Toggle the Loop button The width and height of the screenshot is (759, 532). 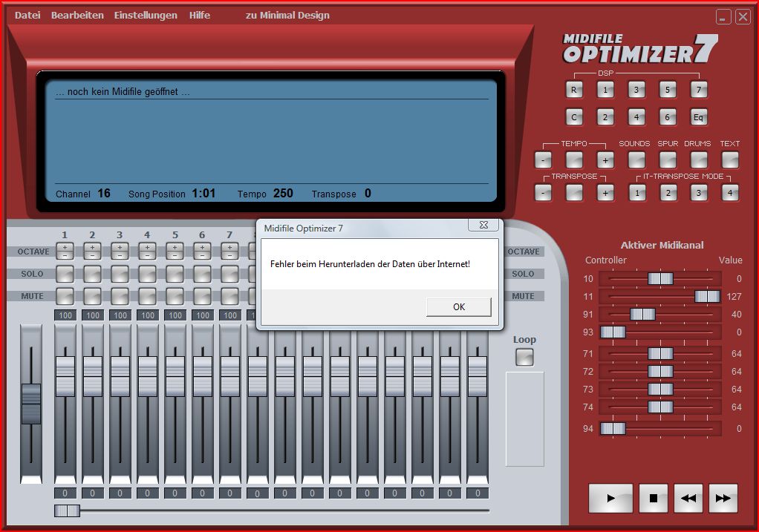tap(524, 358)
